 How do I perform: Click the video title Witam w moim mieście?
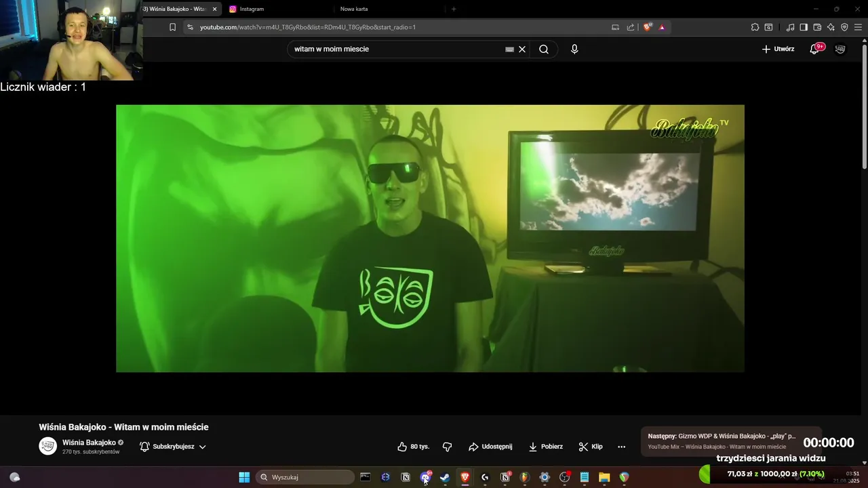point(123,427)
